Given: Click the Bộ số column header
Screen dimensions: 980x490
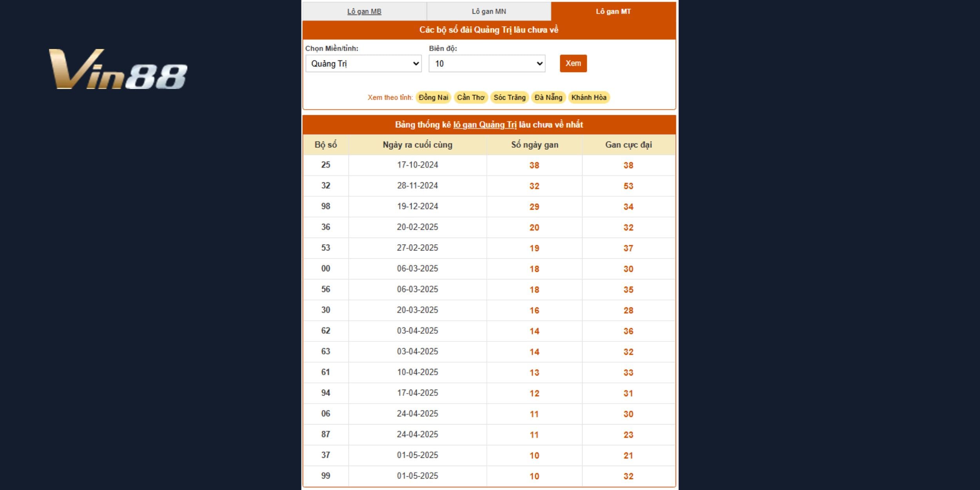Looking at the screenshot, I should (x=326, y=145).
